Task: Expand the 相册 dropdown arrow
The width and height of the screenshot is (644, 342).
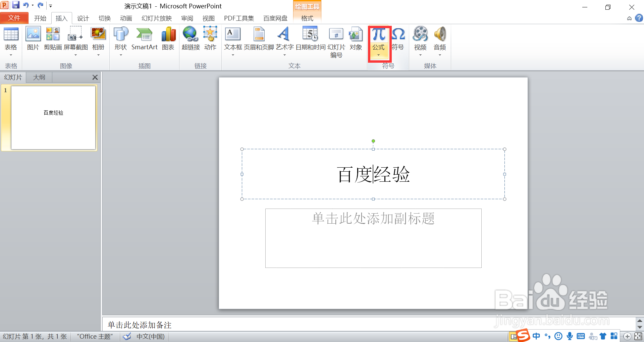Action: point(98,55)
